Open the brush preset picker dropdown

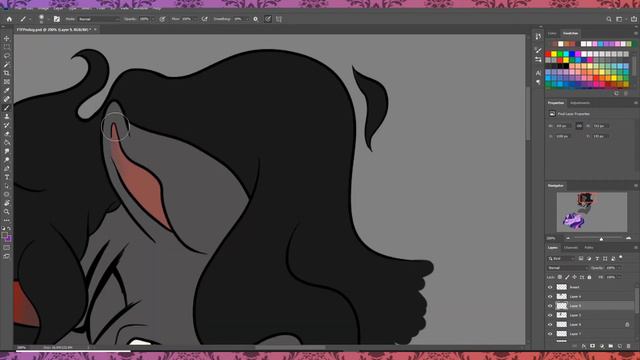48,19
